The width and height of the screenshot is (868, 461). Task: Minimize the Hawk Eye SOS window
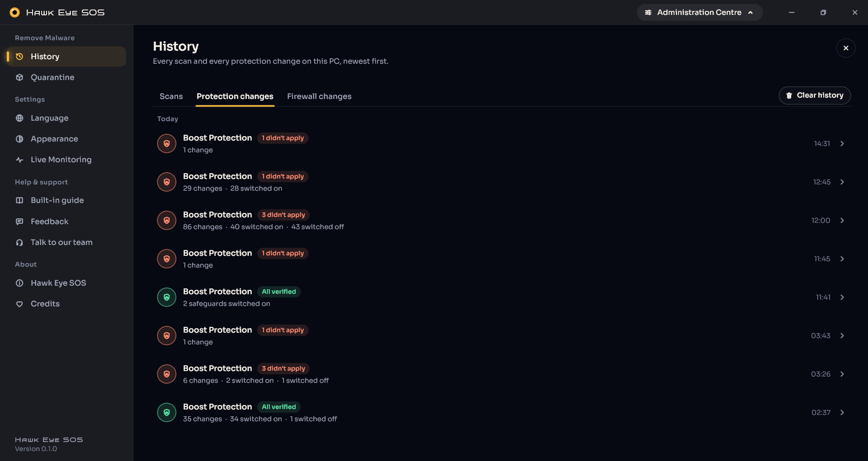[792, 12]
